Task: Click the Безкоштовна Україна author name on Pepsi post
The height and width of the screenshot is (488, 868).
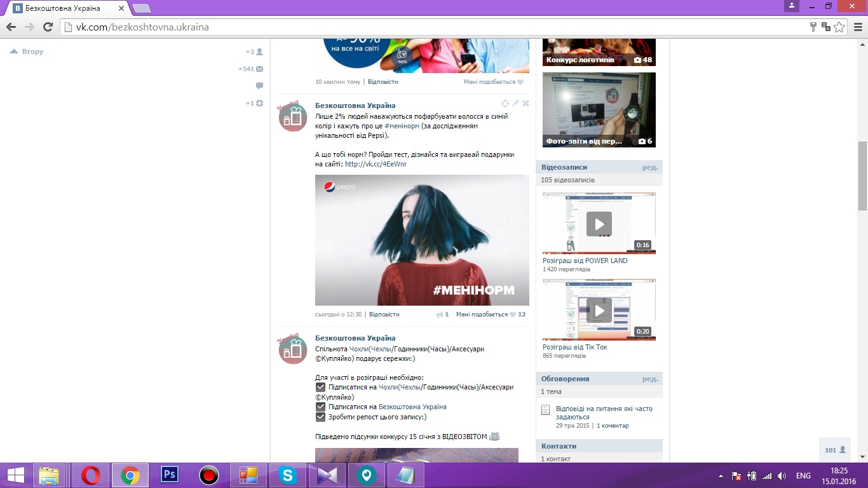Action: [355, 105]
